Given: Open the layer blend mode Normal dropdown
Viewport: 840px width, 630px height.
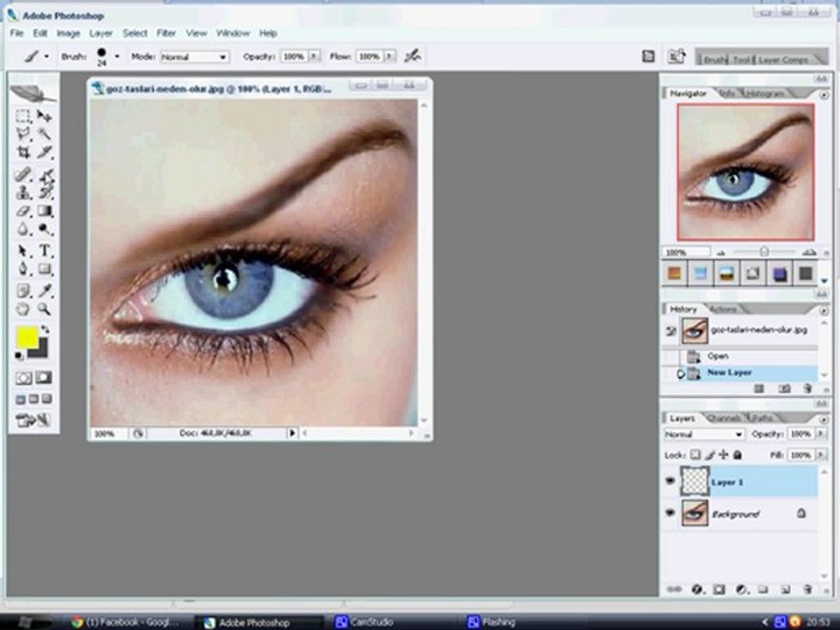Looking at the screenshot, I should tap(703, 435).
